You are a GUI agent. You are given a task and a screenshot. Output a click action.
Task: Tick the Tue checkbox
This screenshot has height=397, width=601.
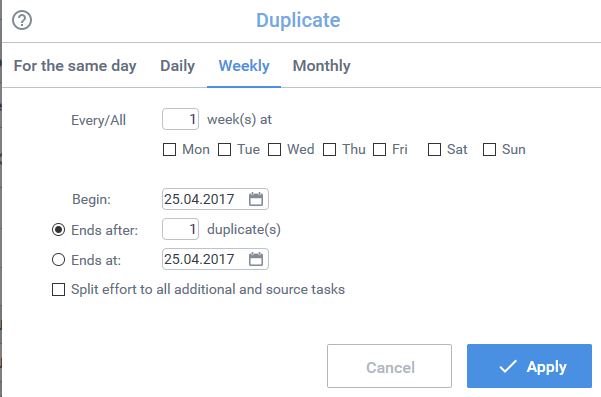click(224, 149)
